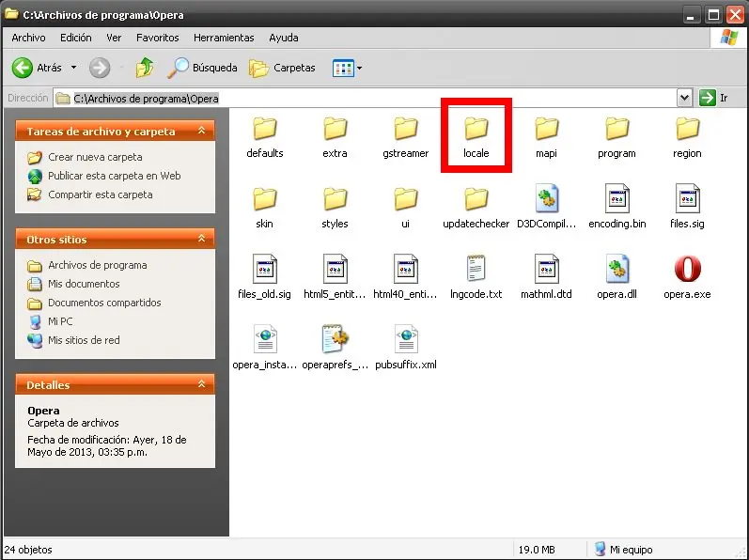Select the opera.exe application icon
The width and height of the screenshot is (749, 560).
pyautogui.click(x=687, y=269)
